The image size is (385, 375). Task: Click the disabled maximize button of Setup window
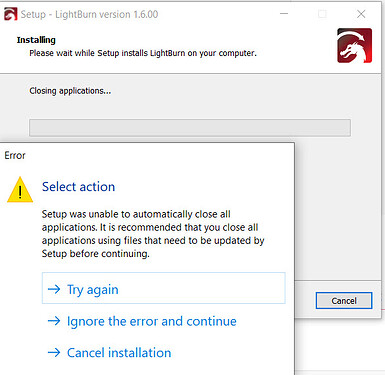click(x=322, y=14)
